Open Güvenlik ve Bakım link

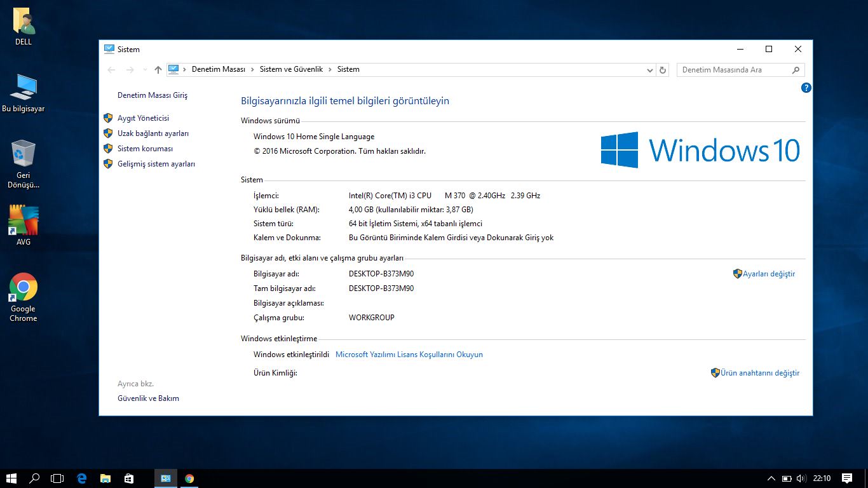[x=148, y=398]
